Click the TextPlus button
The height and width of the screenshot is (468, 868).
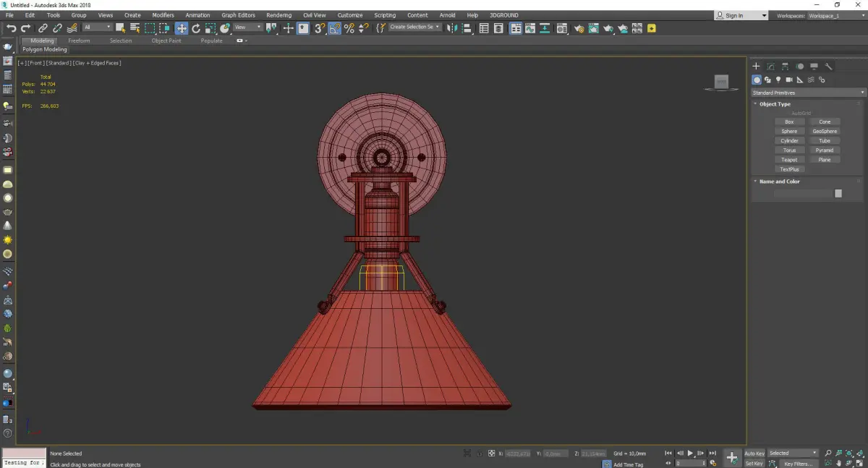point(789,169)
